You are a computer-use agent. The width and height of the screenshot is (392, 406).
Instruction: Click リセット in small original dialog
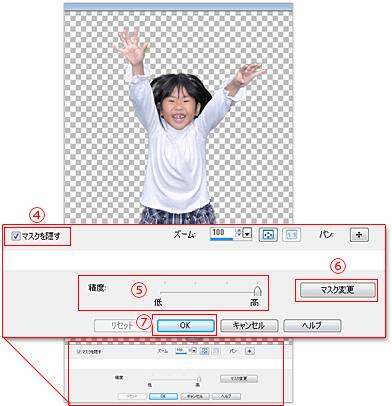pos(132,396)
